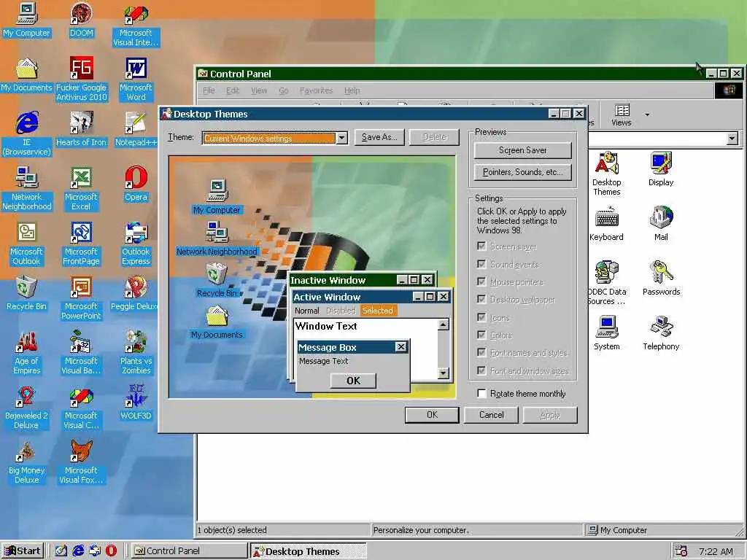Open the View menu in Control Panel
Image resolution: width=747 pixels, height=560 pixels.
pyautogui.click(x=259, y=90)
